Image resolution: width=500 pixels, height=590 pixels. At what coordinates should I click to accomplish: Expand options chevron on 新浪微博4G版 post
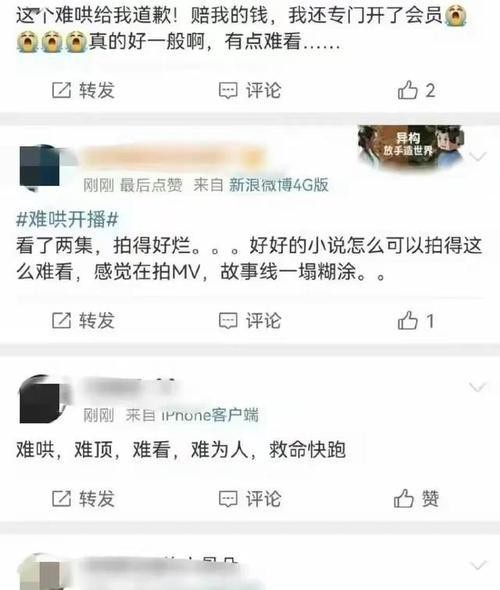478,156
